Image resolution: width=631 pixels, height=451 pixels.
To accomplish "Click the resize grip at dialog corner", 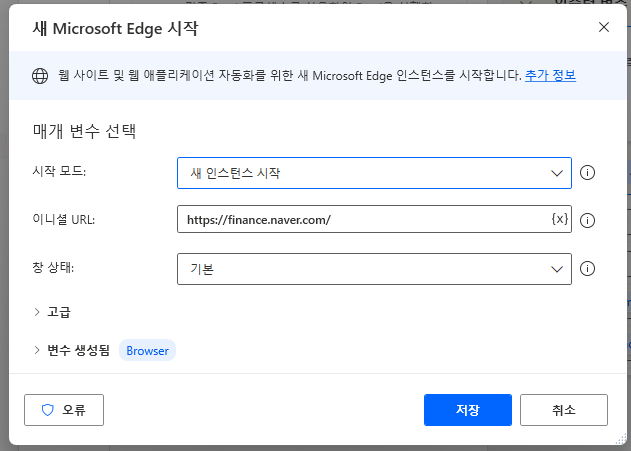I will 621,439.
